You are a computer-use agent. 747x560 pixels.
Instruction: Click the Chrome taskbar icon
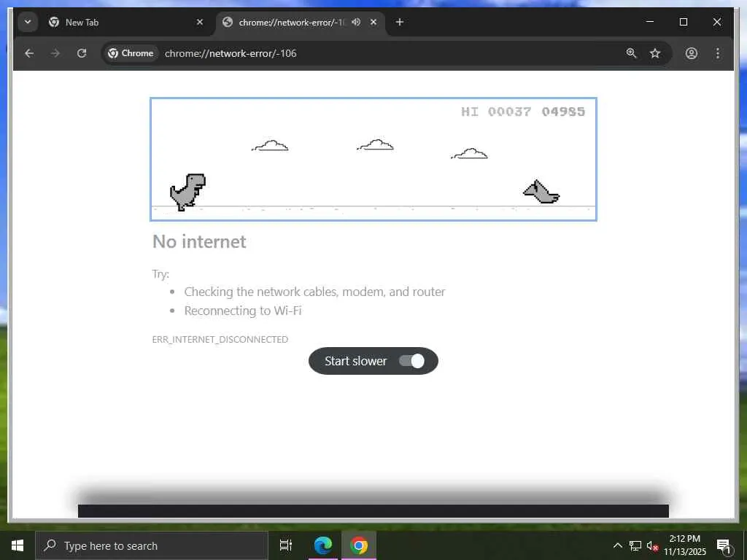point(359,545)
